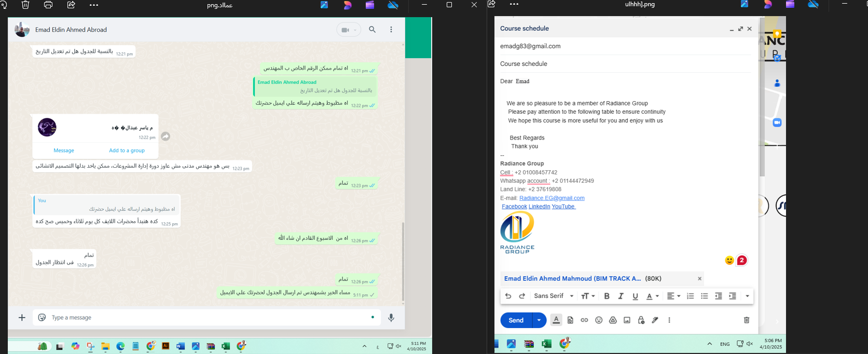Delete the image in the left Photos window
The height and width of the screenshot is (354, 868).
pos(25,5)
